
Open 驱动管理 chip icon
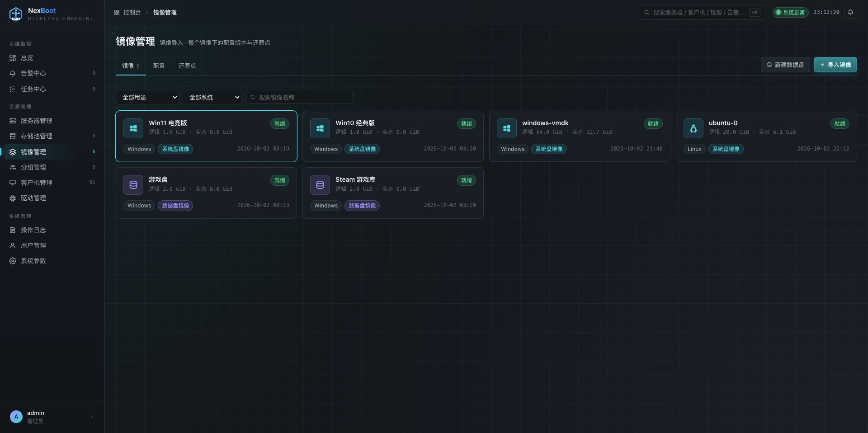click(x=13, y=198)
